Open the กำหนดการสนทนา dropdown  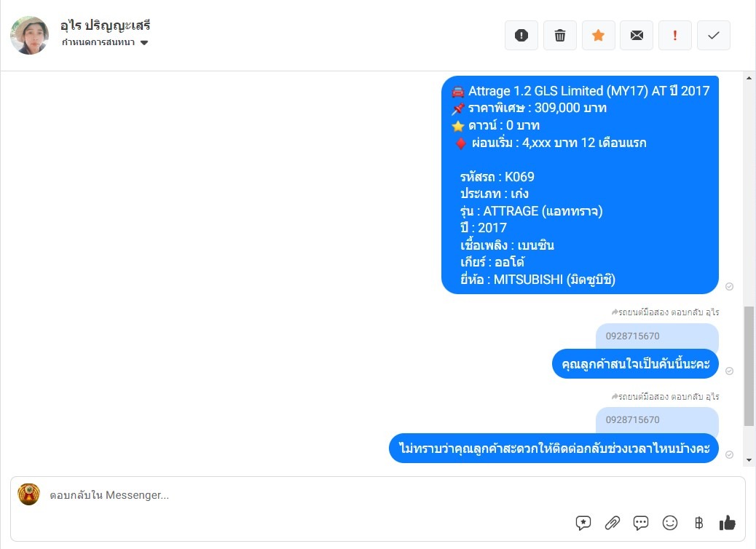[105, 42]
